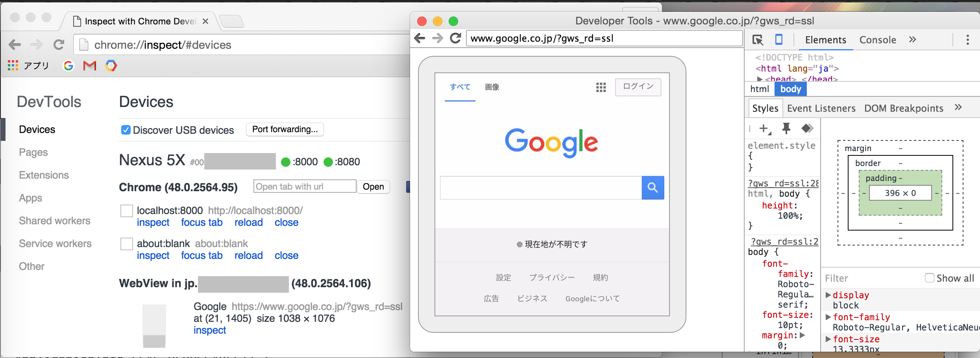
Task: Expand the font-family computed property
Action: (x=828, y=317)
